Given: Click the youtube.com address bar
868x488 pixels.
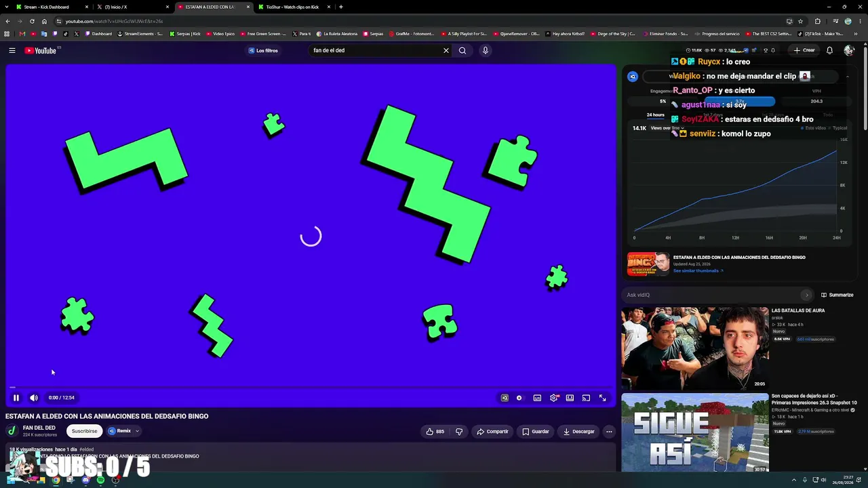Looking at the screenshot, I should (x=420, y=21).
